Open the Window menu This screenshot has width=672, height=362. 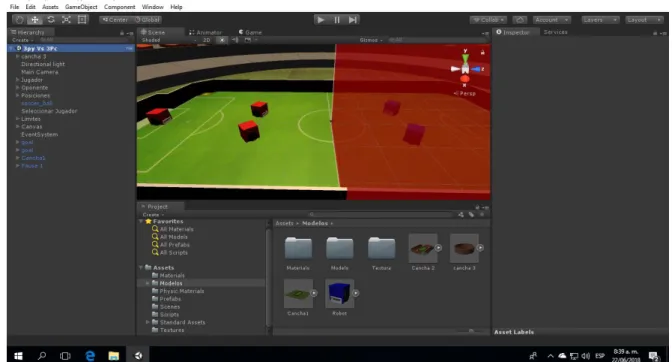pos(153,7)
